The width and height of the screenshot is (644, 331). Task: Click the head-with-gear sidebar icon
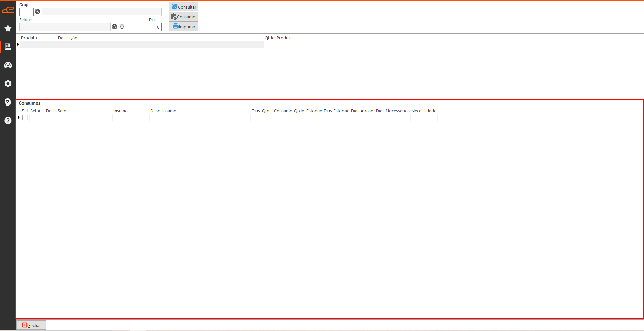click(8, 102)
